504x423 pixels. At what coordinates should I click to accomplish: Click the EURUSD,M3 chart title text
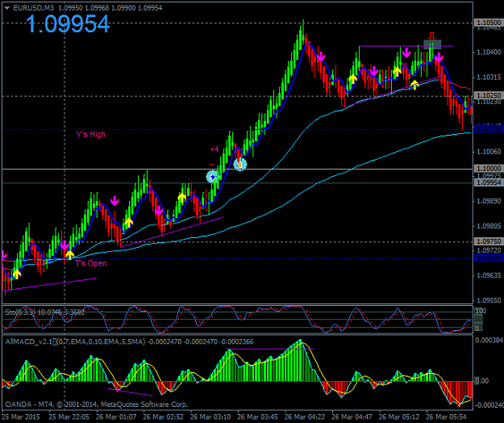pyautogui.click(x=33, y=8)
